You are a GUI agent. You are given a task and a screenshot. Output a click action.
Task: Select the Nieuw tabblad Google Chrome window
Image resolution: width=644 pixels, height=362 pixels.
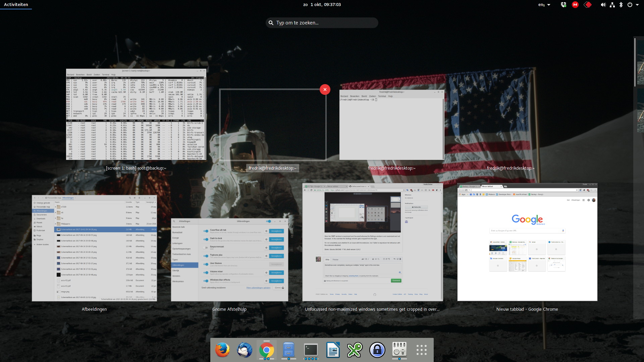coord(527,242)
